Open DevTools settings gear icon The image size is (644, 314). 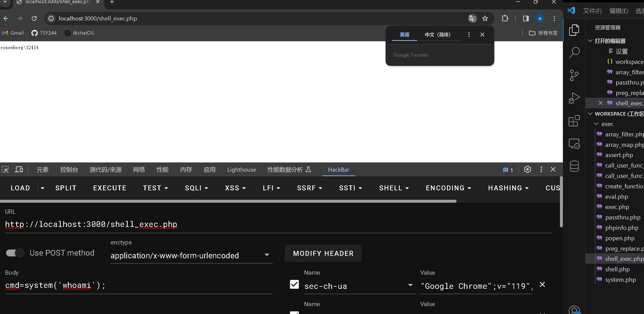[527, 170]
